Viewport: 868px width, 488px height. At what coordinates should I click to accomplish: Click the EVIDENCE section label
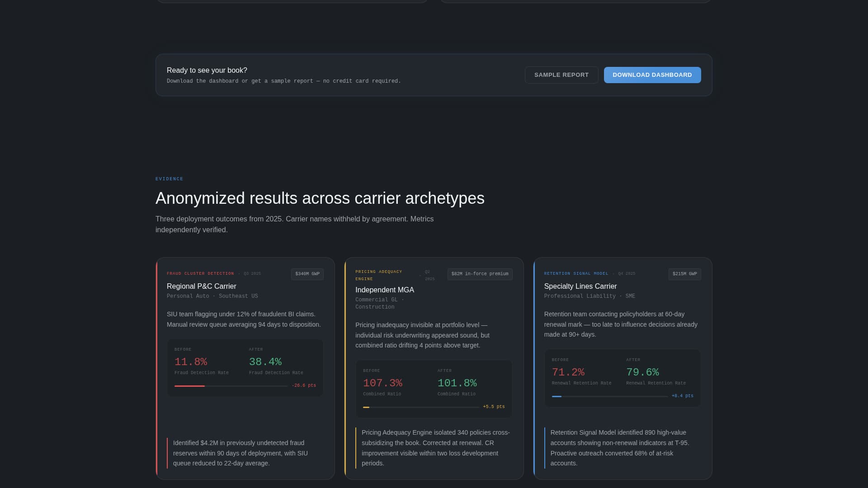(x=170, y=178)
